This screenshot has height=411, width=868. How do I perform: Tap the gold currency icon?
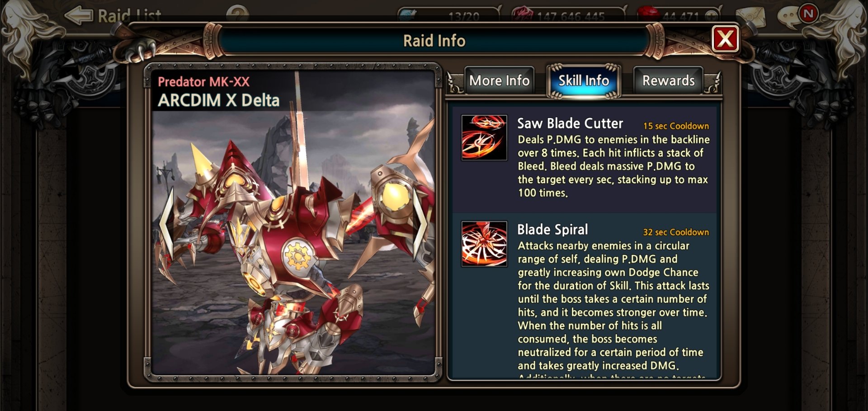pos(523,14)
